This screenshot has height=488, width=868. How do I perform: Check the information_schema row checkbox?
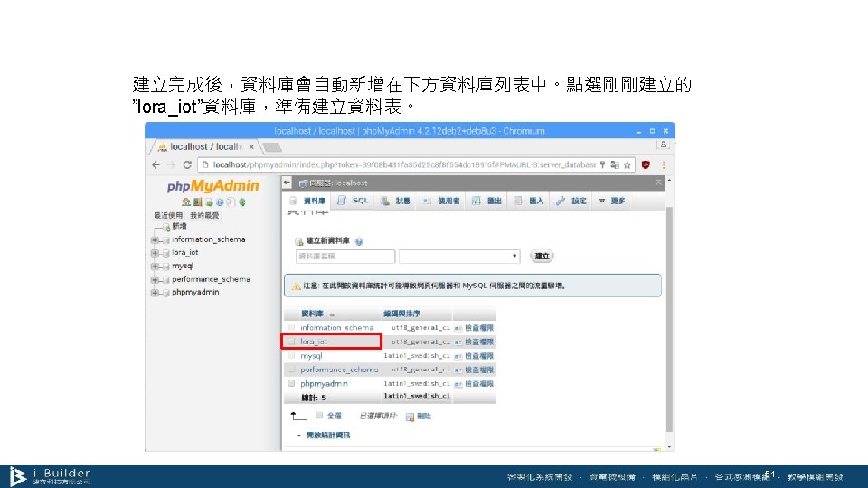click(291, 327)
